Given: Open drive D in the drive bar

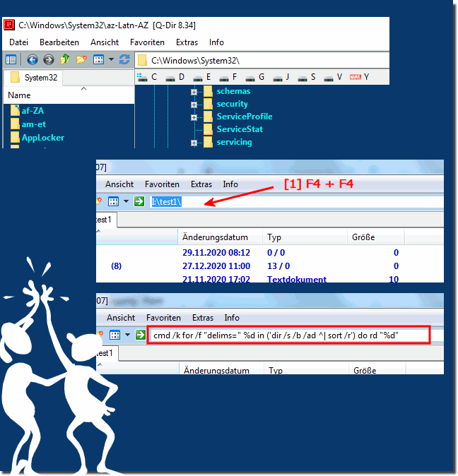Looking at the screenshot, I should pyautogui.click(x=175, y=77).
